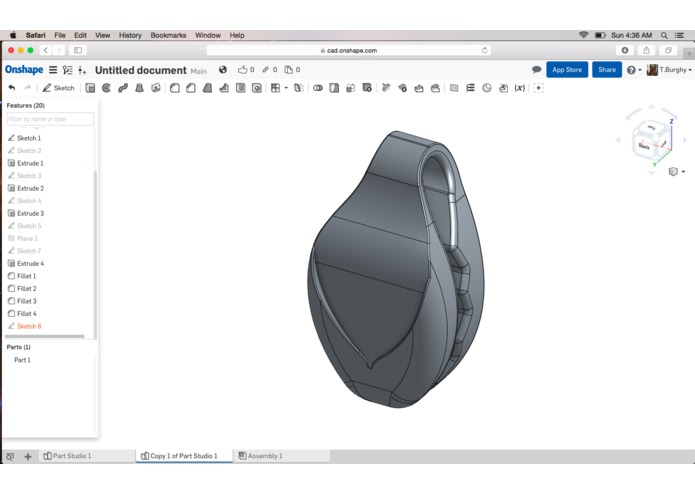Select the Move face tool

419,88
